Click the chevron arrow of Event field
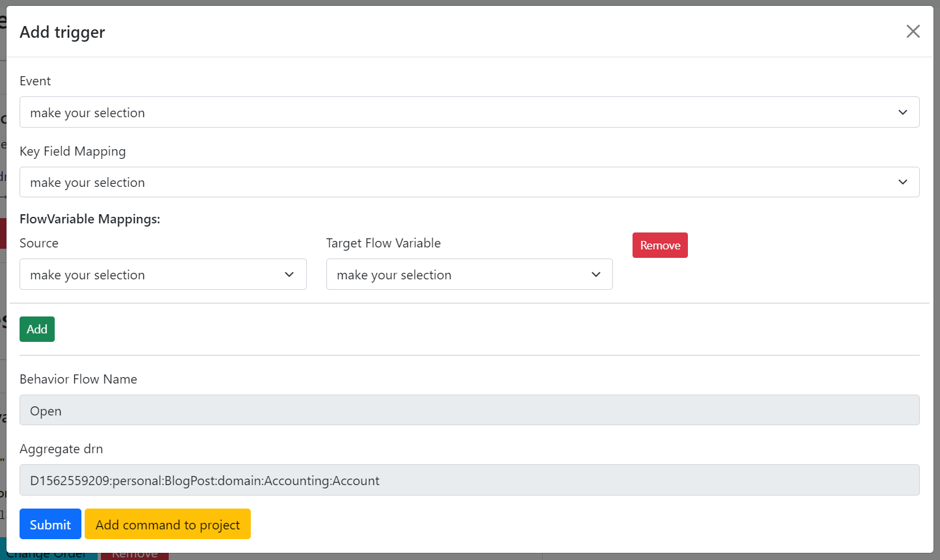 click(903, 112)
